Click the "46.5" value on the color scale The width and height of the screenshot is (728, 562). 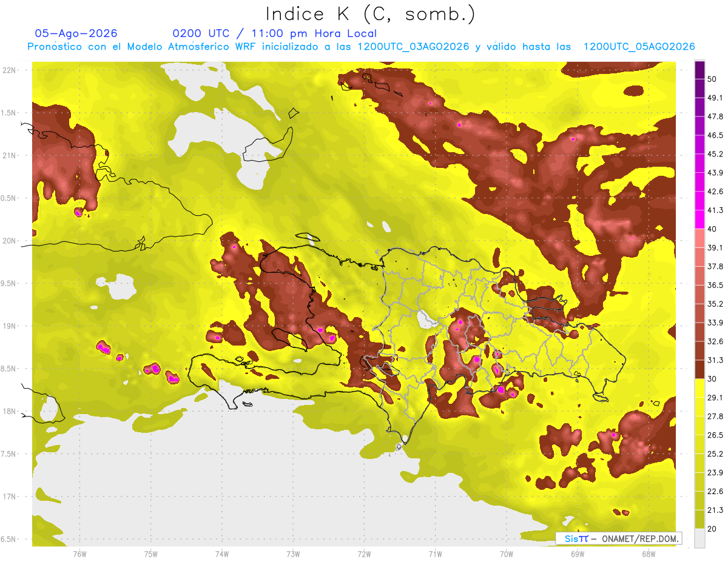(x=715, y=135)
